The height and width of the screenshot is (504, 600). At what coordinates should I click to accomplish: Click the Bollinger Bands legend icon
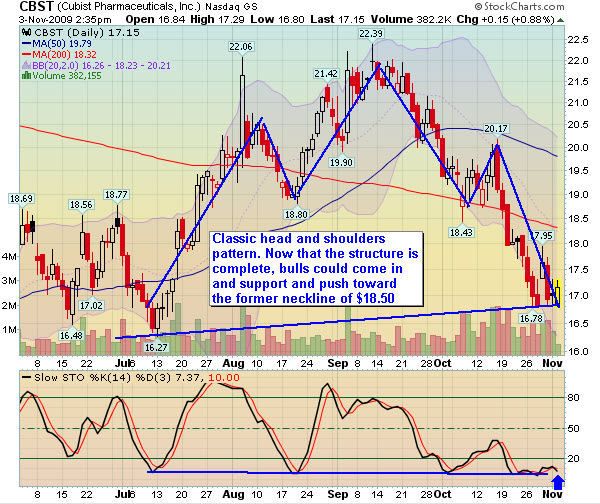[x=26, y=65]
